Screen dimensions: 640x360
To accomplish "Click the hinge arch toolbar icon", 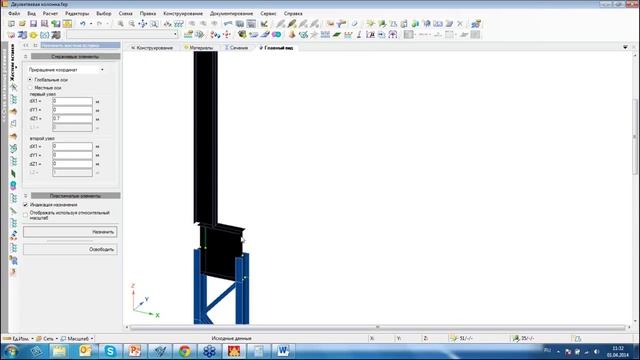I will [393, 35].
